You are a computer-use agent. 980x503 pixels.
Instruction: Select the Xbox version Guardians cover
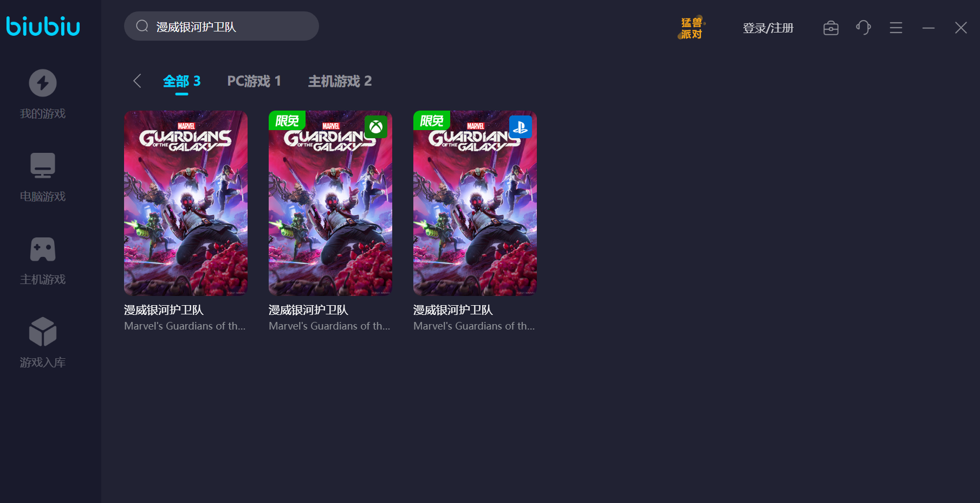[x=330, y=203]
